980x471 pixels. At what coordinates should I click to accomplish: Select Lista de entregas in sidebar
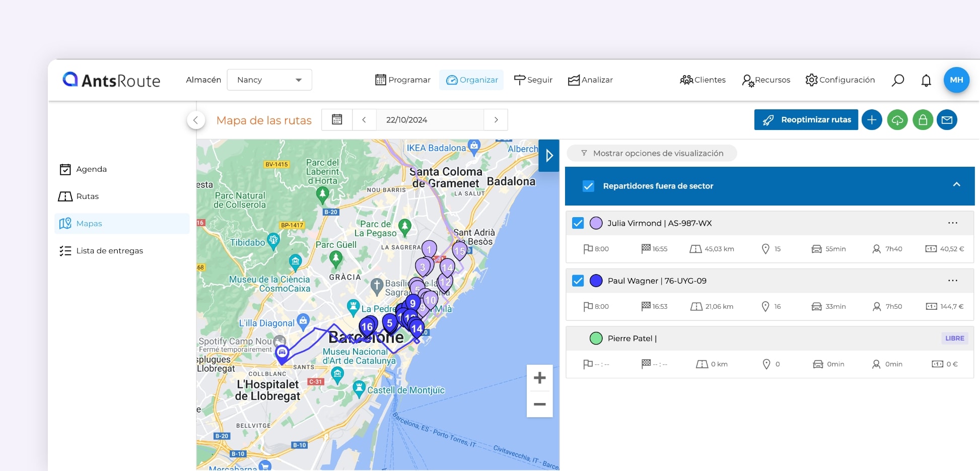[x=109, y=251]
